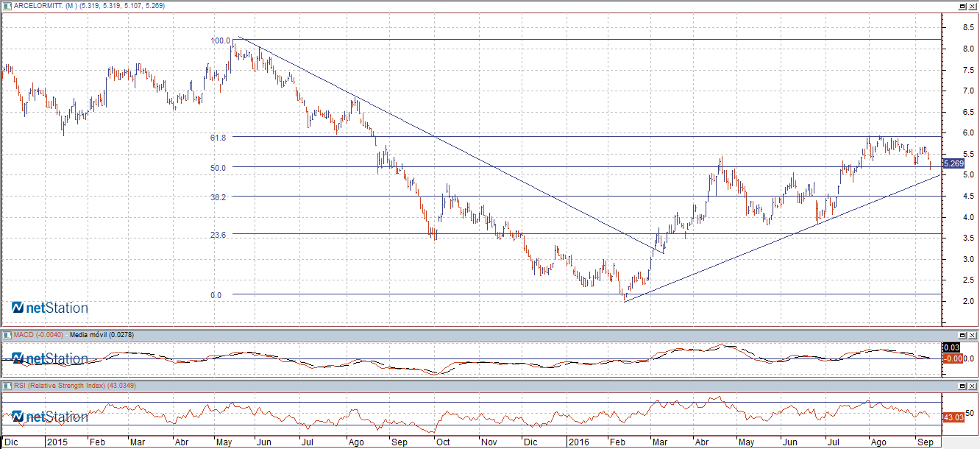Click the 8.0 price axis label

pos(968,49)
